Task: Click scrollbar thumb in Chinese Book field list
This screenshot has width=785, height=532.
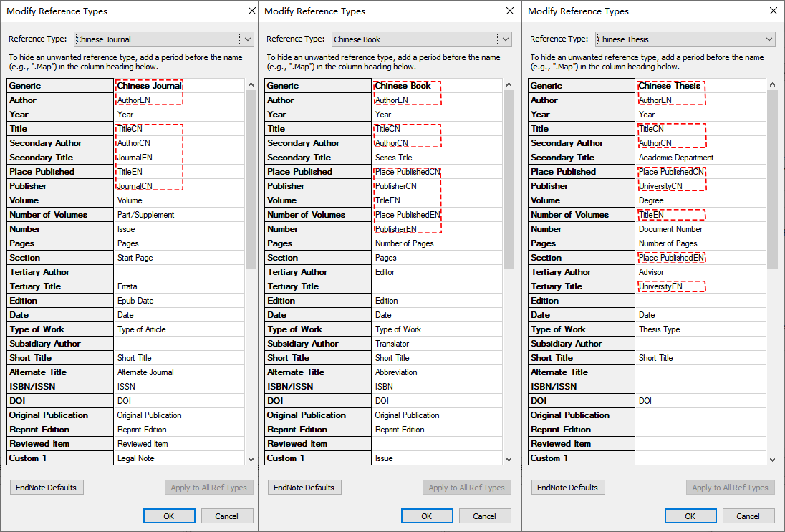Action: (509, 180)
